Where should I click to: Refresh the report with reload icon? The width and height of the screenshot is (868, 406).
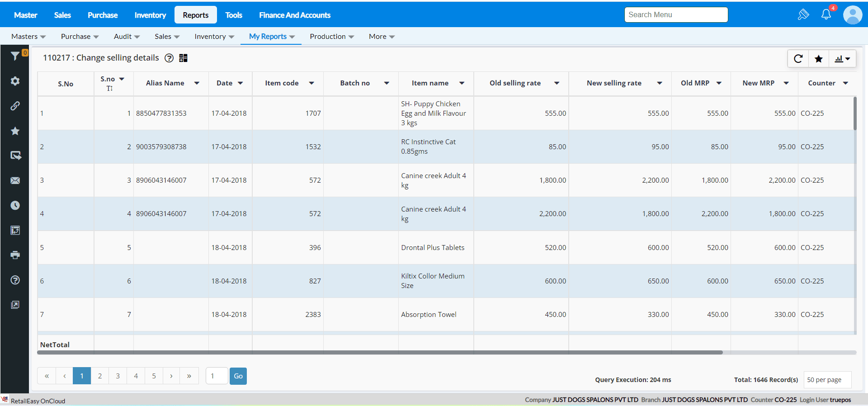798,59
